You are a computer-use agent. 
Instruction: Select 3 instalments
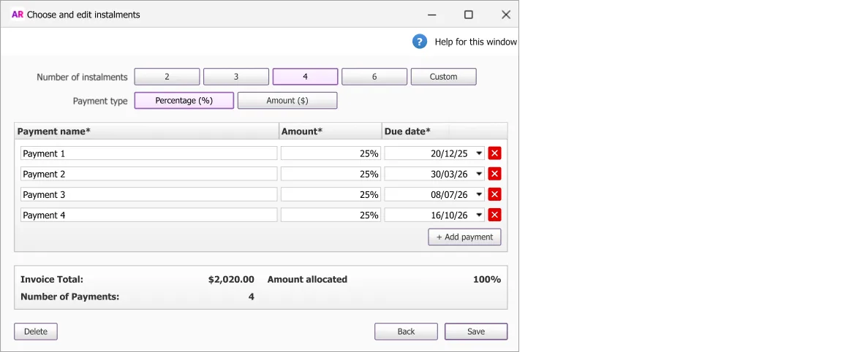click(x=235, y=77)
